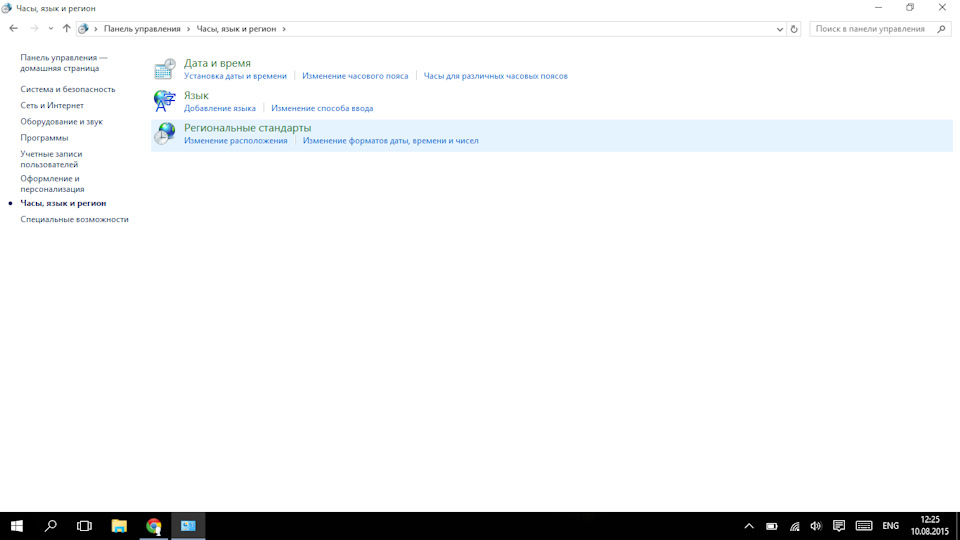Open Оформление и персонализация category
The height and width of the screenshot is (540, 960).
[53, 184]
